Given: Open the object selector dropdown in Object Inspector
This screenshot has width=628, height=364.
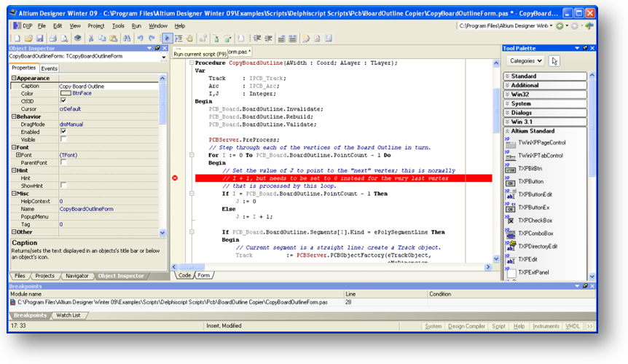Looking at the screenshot, I should tap(163, 57).
